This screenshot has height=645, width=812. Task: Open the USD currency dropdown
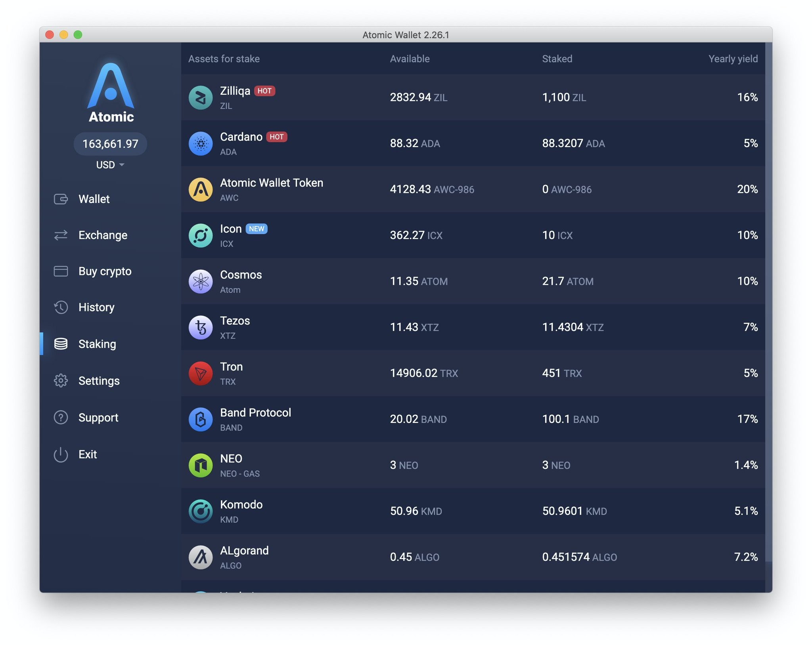tap(110, 165)
